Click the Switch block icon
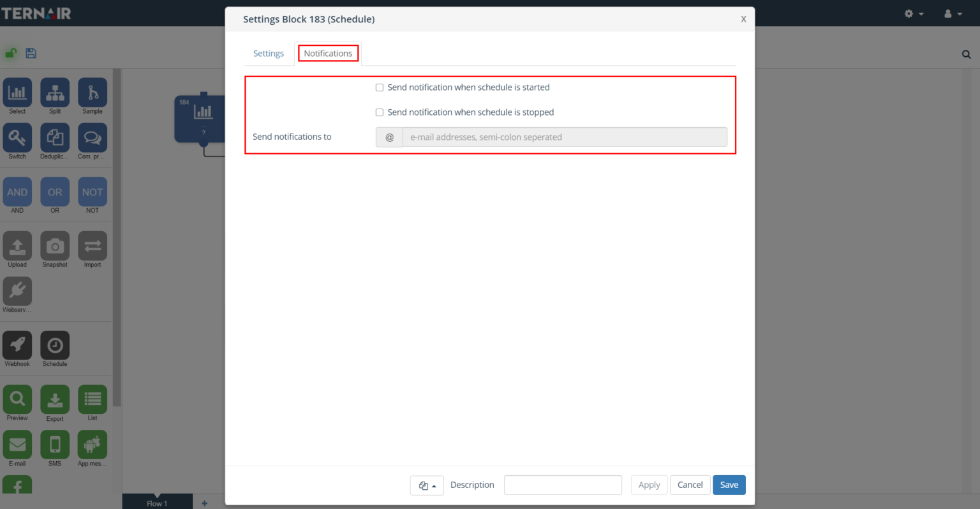 coord(17,137)
